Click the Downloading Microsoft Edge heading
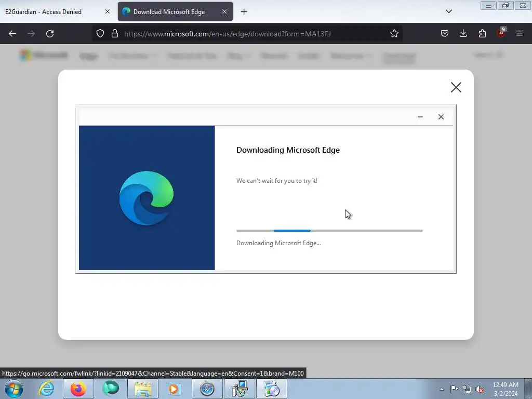The height and width of the screenshot is (399, 532). [288, 150]
